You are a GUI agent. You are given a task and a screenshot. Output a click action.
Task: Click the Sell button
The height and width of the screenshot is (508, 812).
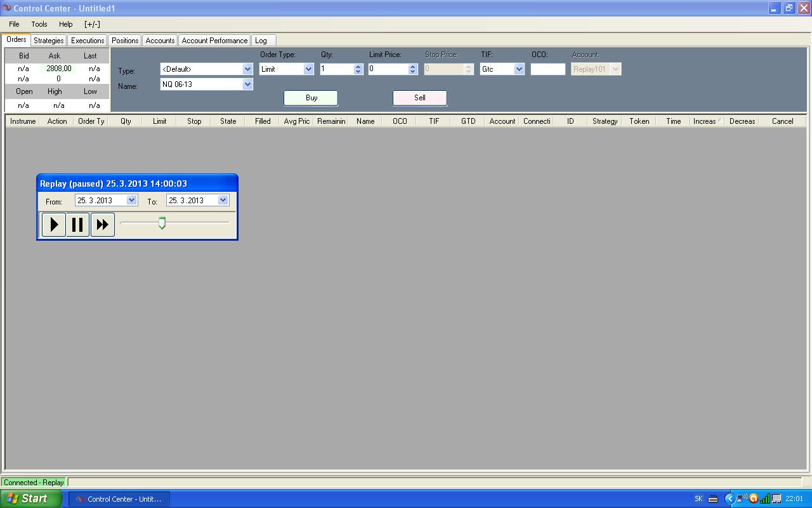420,98
